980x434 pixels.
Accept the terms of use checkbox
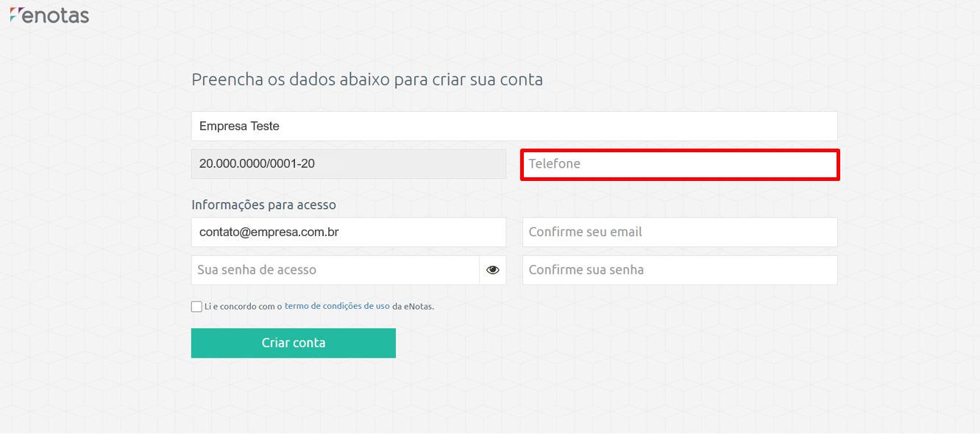pos(196,307)
